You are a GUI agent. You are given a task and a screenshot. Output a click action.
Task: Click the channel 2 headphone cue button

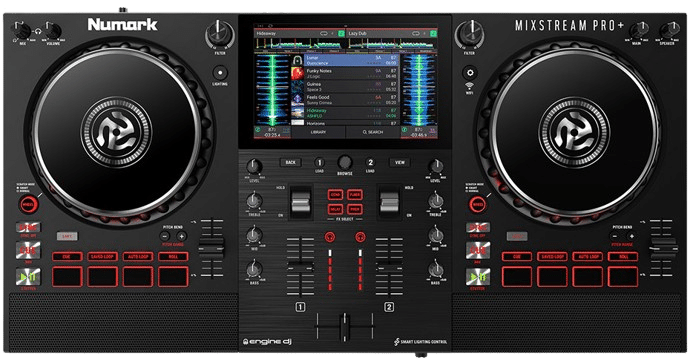[x=360, y=237]
